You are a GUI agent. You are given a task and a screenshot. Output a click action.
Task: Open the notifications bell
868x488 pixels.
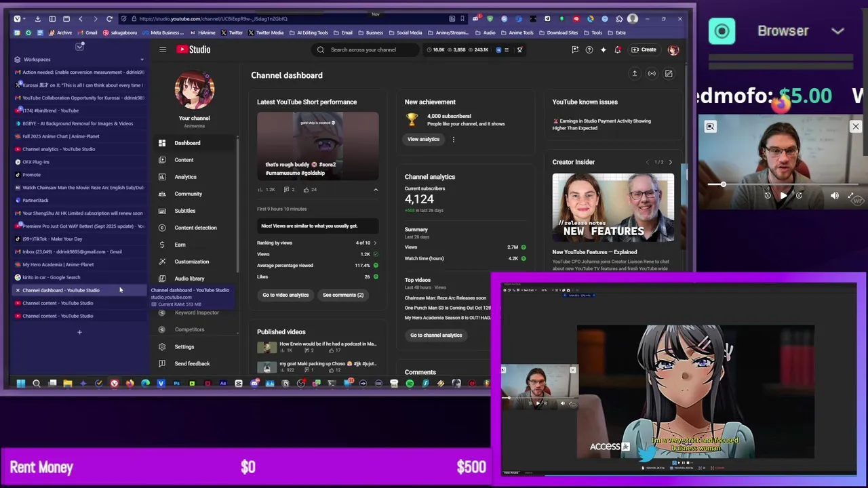pyautogui.click(x=618, y=49)
